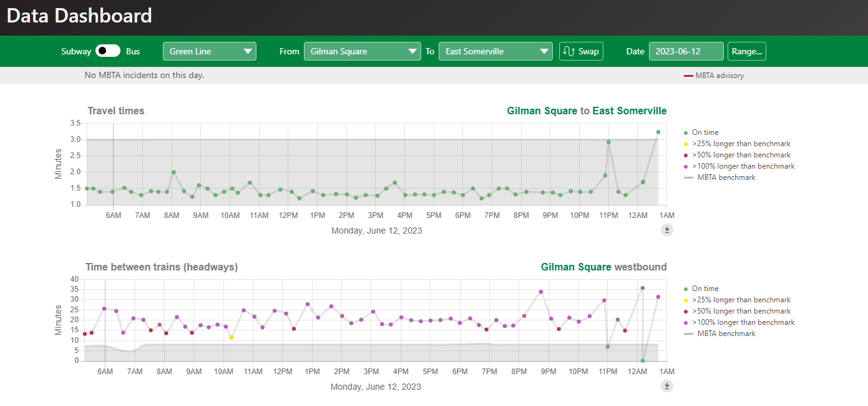
Task: Click the red MBTA advisory legend marker
Action: pyautogui.click(x=688, y=76)
